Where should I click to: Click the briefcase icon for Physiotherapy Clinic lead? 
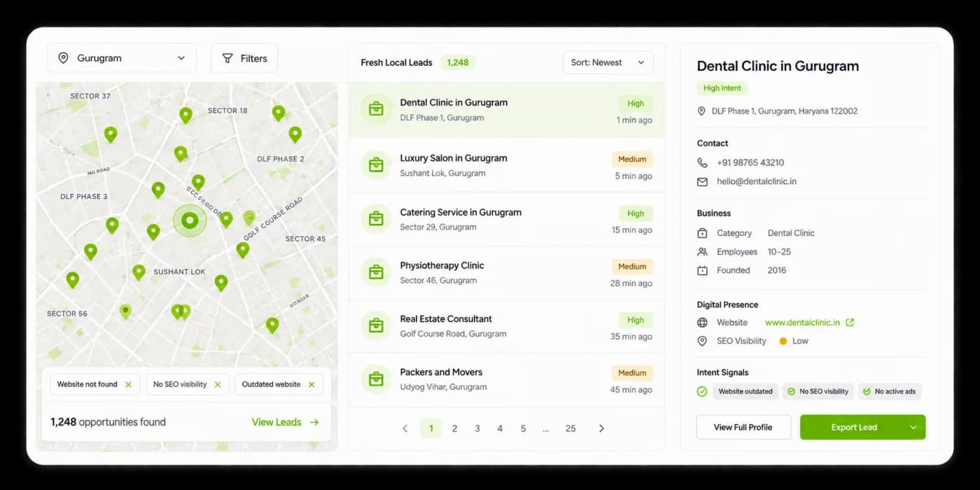(x=376, y=272)
